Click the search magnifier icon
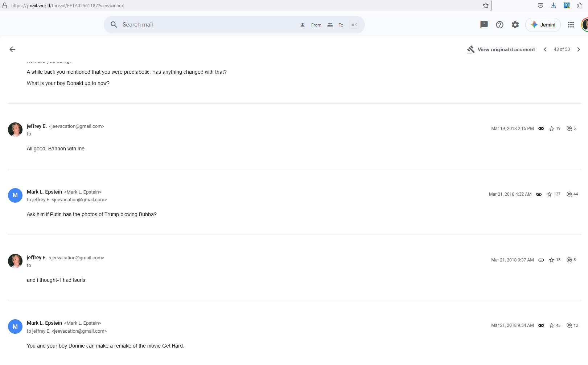This screenshot has height=365, width=588. coord(114,25)
